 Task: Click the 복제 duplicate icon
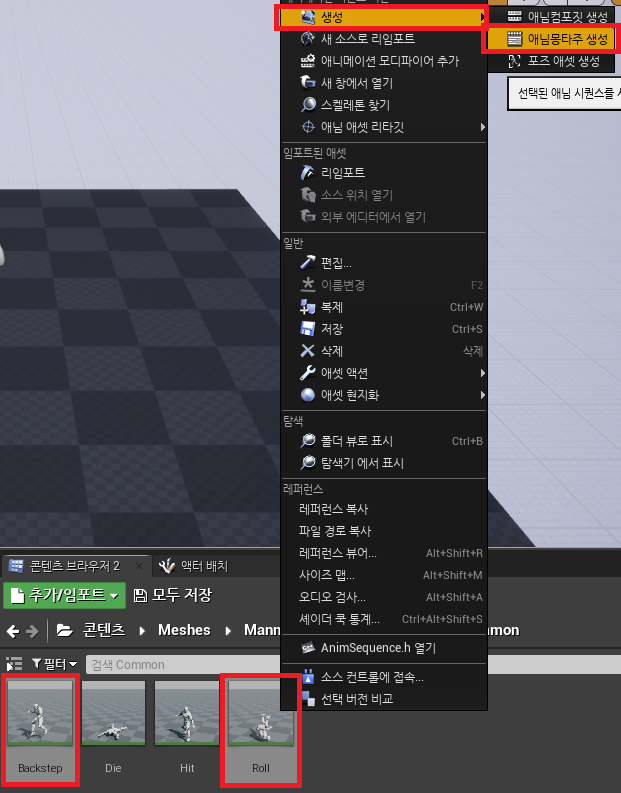[308, 307]
